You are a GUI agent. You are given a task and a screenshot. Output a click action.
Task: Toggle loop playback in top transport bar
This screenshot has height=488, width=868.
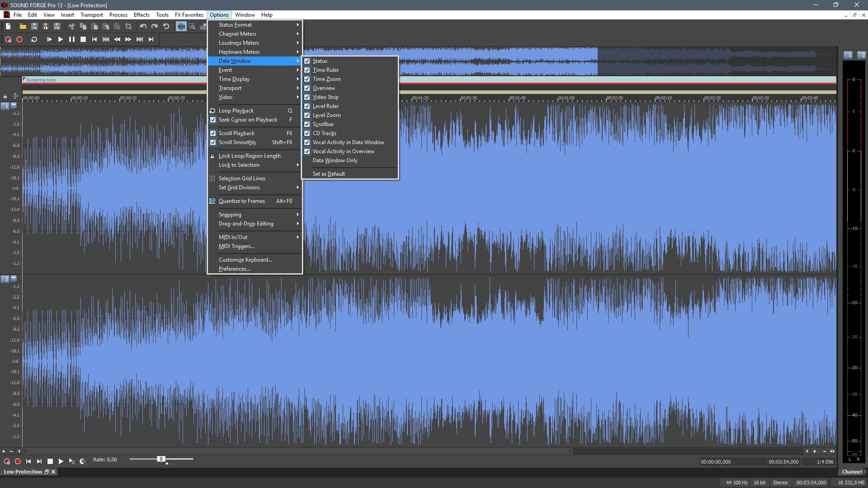point(34,39)
